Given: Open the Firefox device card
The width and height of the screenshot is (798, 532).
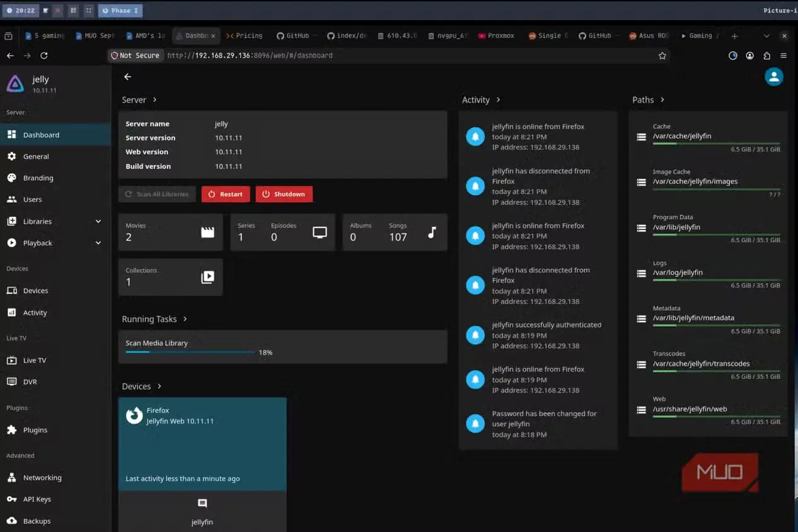Looking at the screenshot, I should [202, 444].
